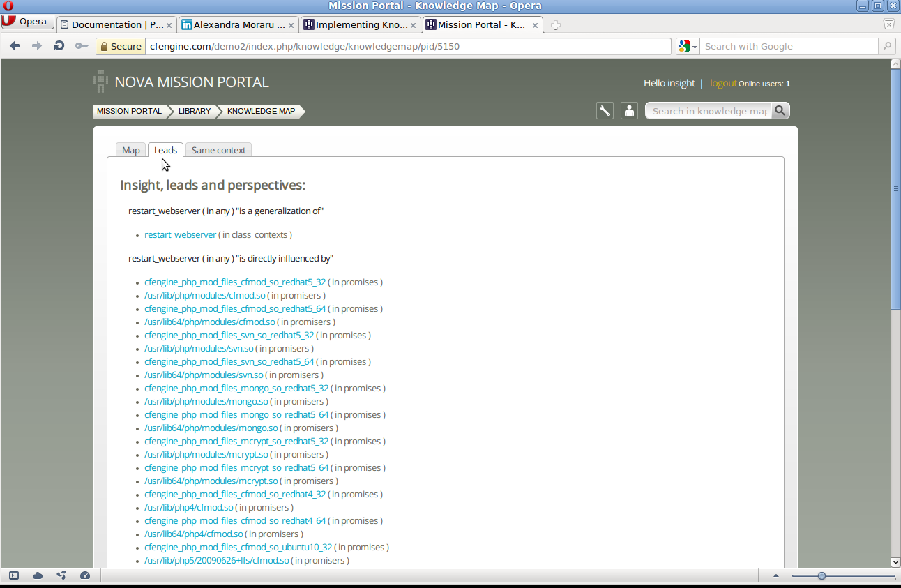The width and height of the screenshot is (901, 588).
Task: Click the Opera Link cloud icon
Action: pyautogui.click(x=38, y=575)
